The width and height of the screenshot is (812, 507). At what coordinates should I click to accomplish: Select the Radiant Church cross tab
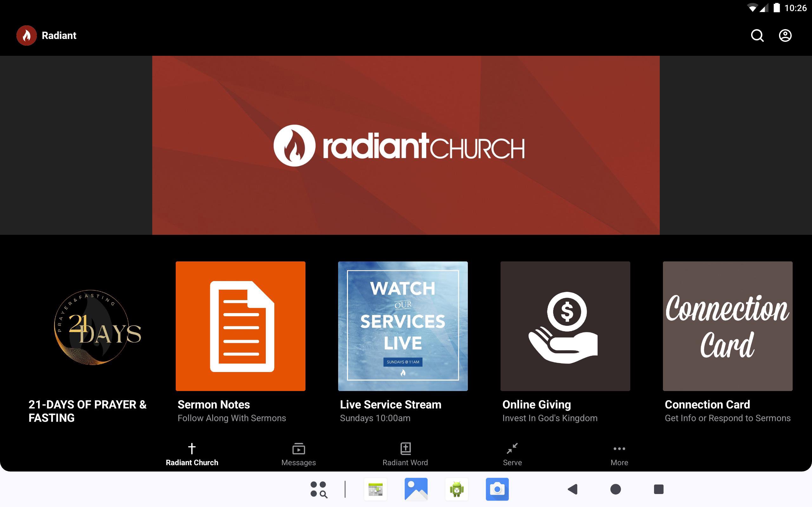(x=192, y=454)
